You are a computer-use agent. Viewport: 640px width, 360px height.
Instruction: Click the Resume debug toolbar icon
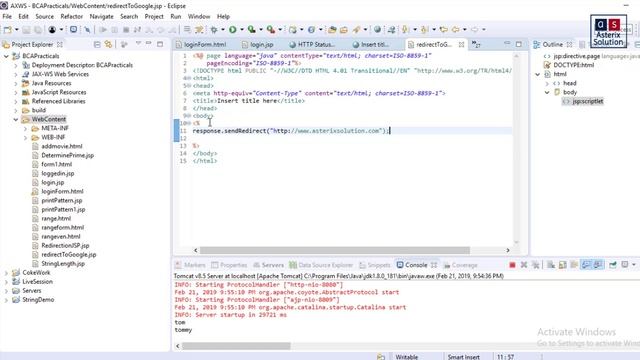point(103,29)
